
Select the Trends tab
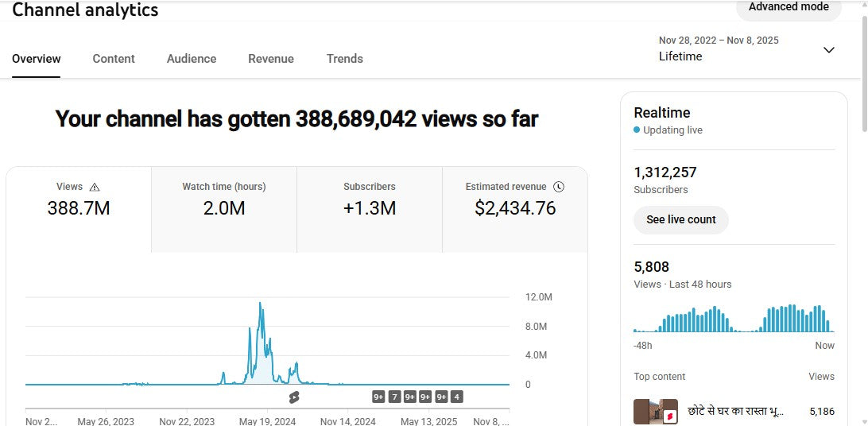(x=345, y=59)
